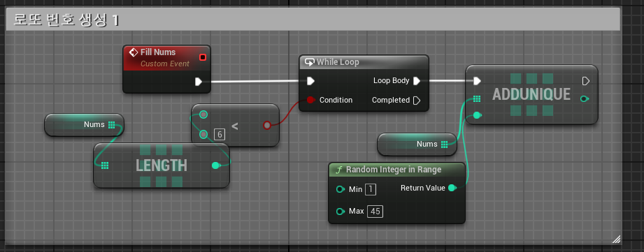Click the Fill Nums event delegate pin
The height and width of the screenshot is (252, 644).
[x=203, y=57]
